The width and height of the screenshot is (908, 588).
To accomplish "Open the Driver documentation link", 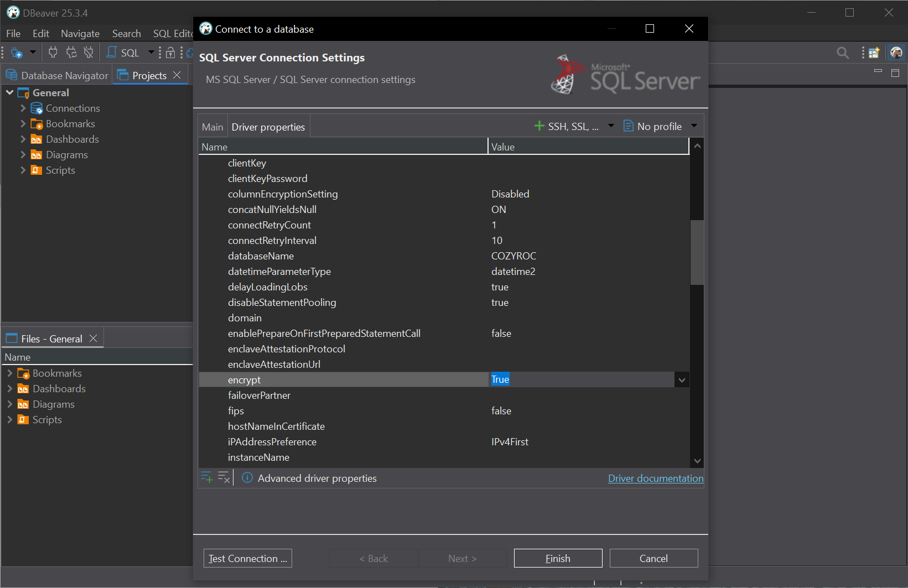I will 656,478.
